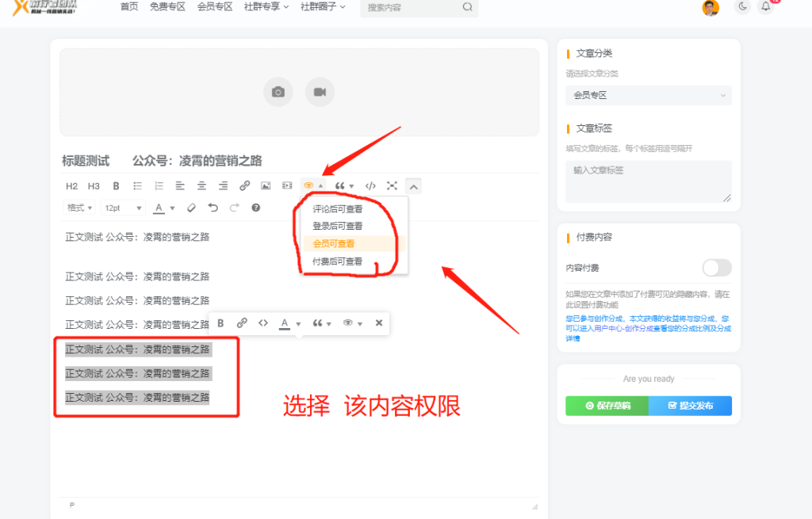Screen dimensions: 812x519
Task: Close the floating toolbar with X icon
Action: click(378, 322)
